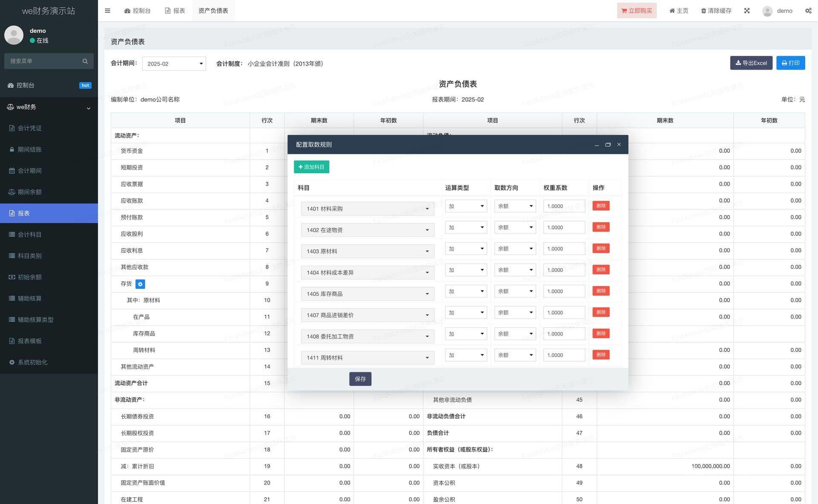Open 系统初始化 gear item in sidebar
Screen dimensions: 818x504
[32, 362]
